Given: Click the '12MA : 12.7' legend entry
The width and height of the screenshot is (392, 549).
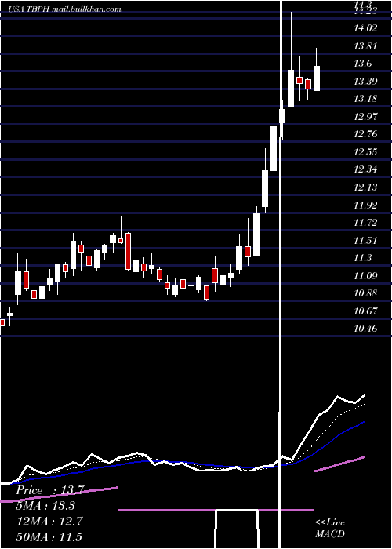Looking at the screenshot, I should [x=49, y=522].
